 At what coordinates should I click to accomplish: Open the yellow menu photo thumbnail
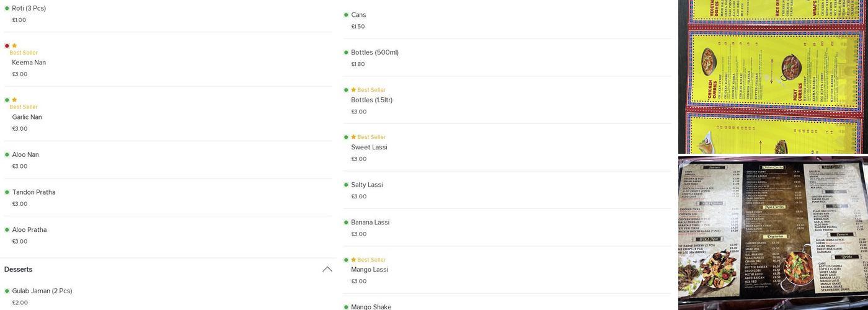[x=773, y=76]
